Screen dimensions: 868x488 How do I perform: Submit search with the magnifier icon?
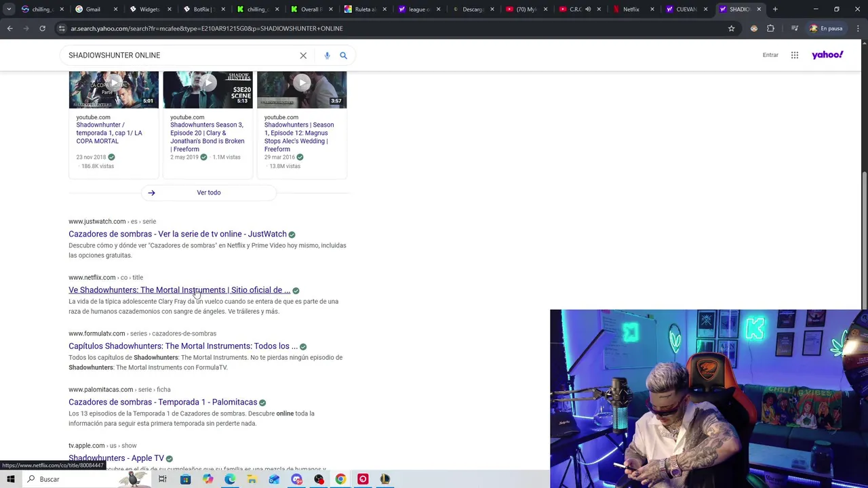point(343,56)
